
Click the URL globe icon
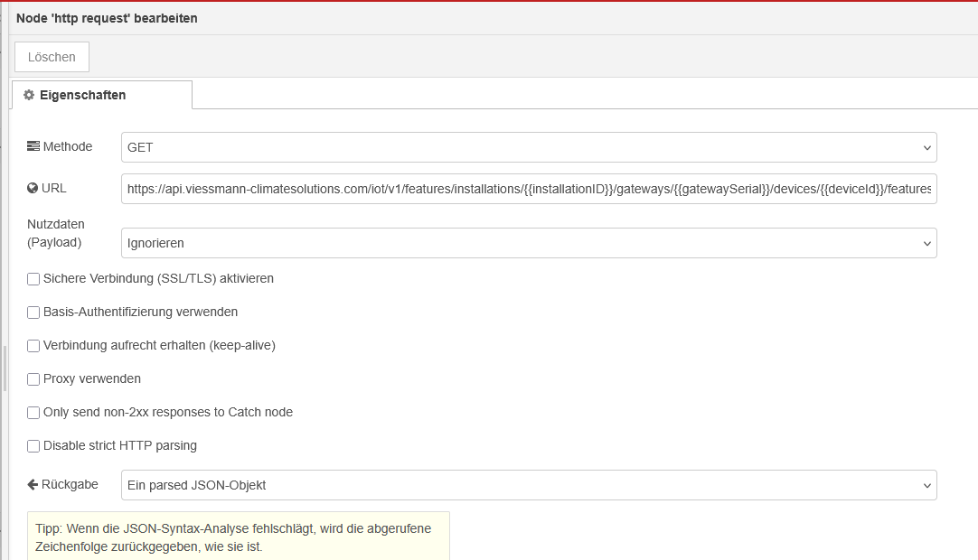point(33,189)
